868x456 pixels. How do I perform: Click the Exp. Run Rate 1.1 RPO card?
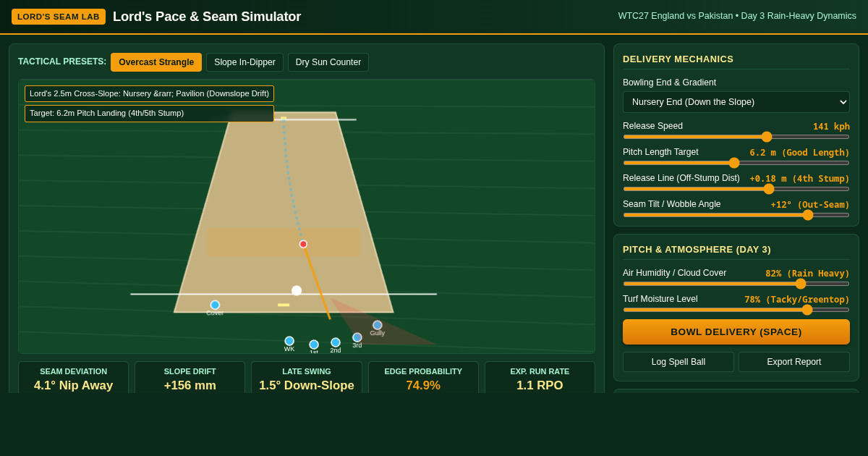pos(540,379)
